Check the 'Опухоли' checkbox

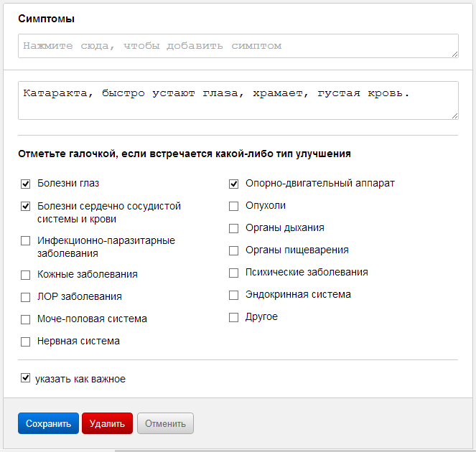point(233,206)
